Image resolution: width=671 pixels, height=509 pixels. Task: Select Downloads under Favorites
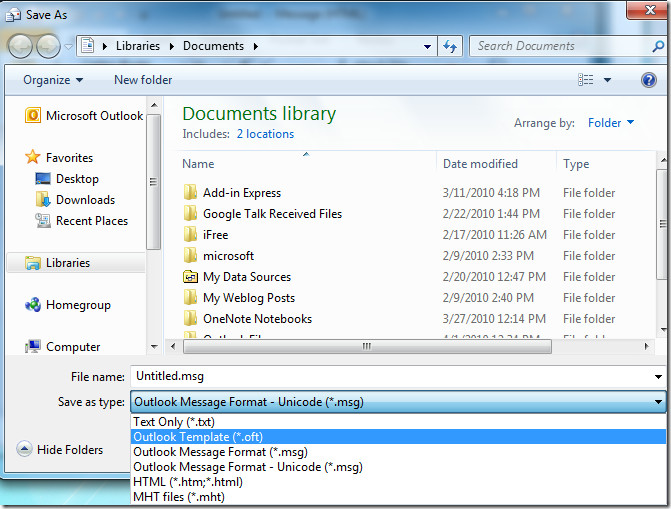[75, 199]
